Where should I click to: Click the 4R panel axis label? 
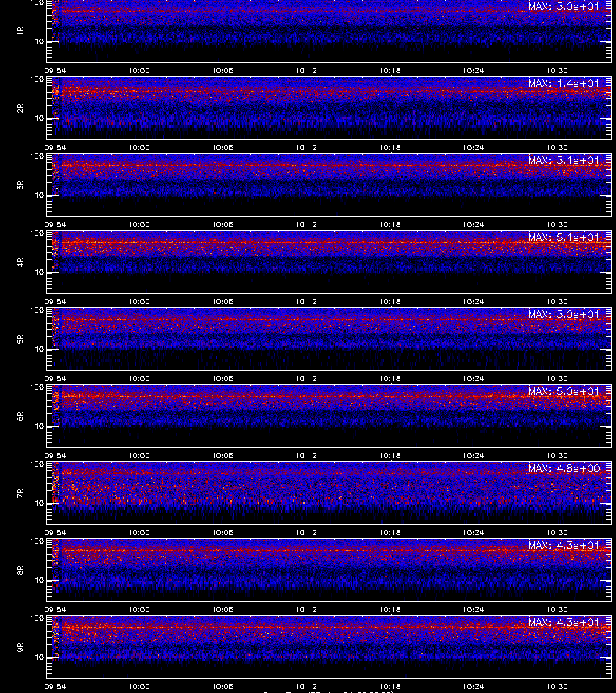pos(20,262)
